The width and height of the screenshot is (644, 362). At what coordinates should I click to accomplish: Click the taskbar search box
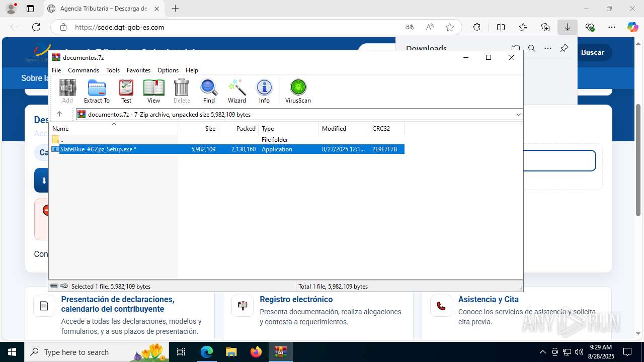[x=97, y=352]
